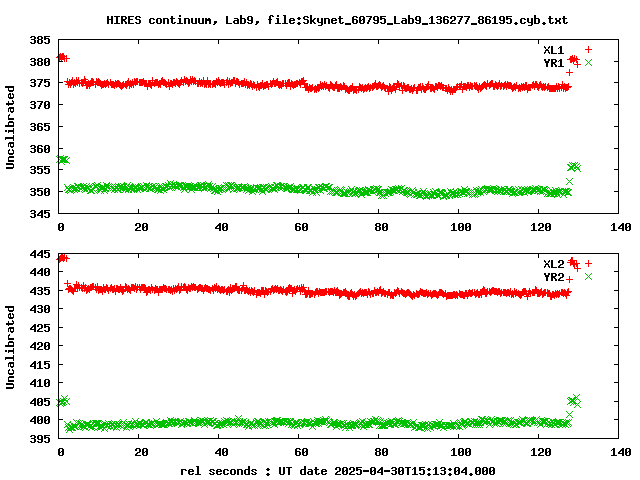Click the 400 y-axis tick label
The height and width of the screenshot is (480, 640).
click(40, 420)
